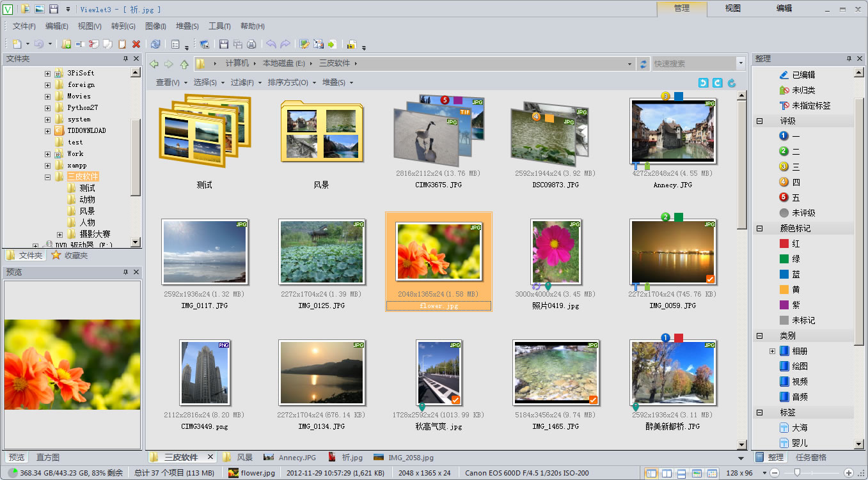The height and width of the screenshot is (480, 868).
Task: Click the green up-folder arrow icon
Action: pyautogui.click(x=184, y=64)
